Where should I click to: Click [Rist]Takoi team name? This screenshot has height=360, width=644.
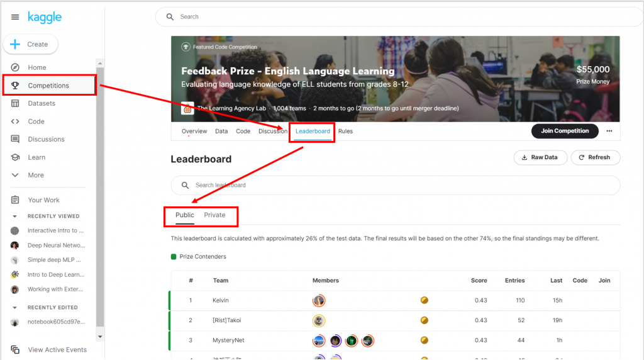(226, 320)
